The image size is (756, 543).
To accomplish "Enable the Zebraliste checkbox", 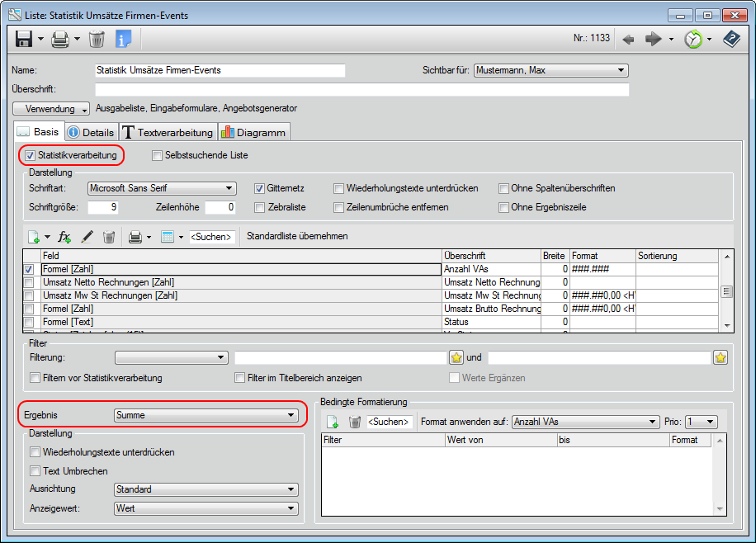I will (260, 207).
